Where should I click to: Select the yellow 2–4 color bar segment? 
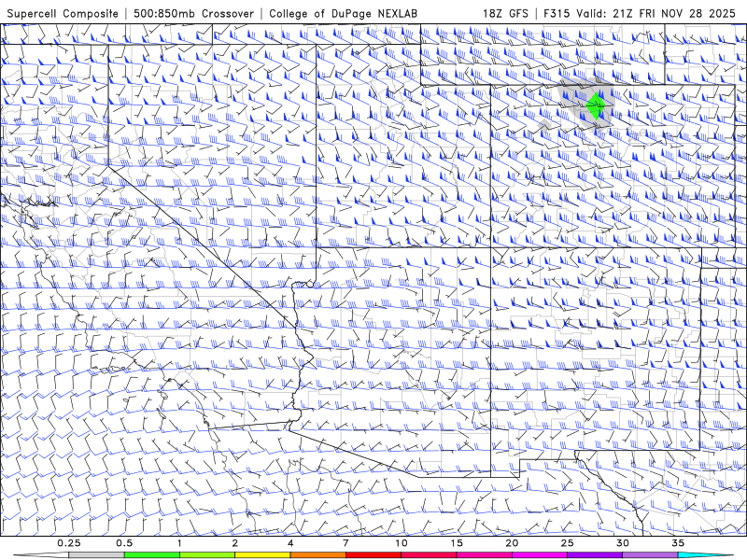pos(262,555)
